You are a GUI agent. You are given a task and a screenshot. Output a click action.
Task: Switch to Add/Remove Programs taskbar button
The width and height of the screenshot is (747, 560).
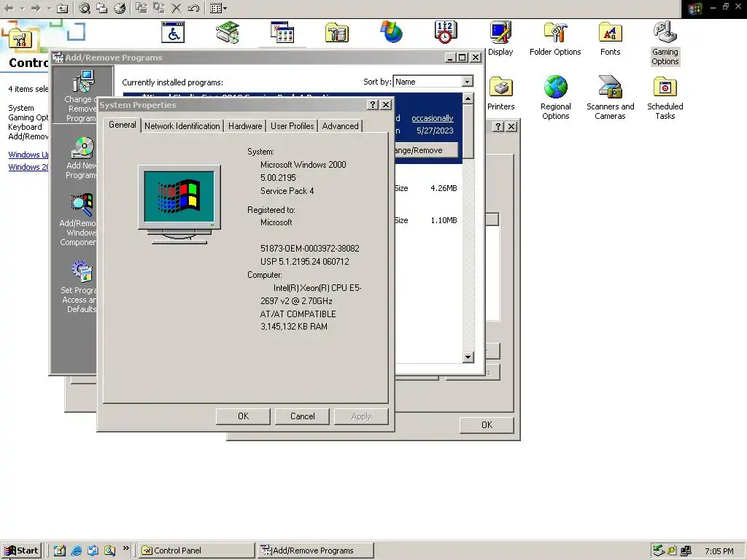(x=315, y=551)
